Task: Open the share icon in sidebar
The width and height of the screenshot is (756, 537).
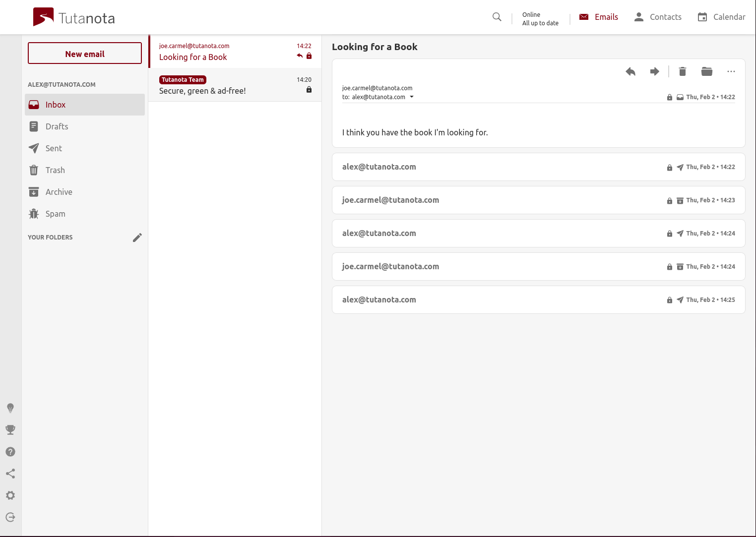Action: 10,474
